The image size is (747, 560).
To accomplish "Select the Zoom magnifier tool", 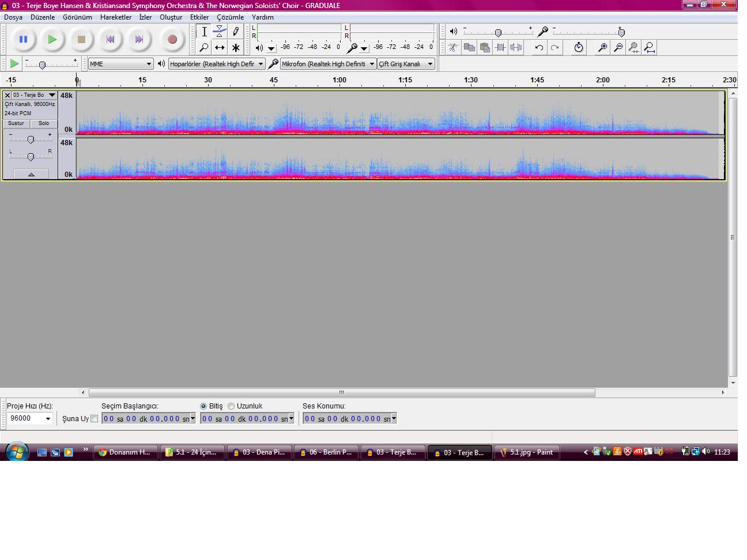I will (x=204, y=47).
